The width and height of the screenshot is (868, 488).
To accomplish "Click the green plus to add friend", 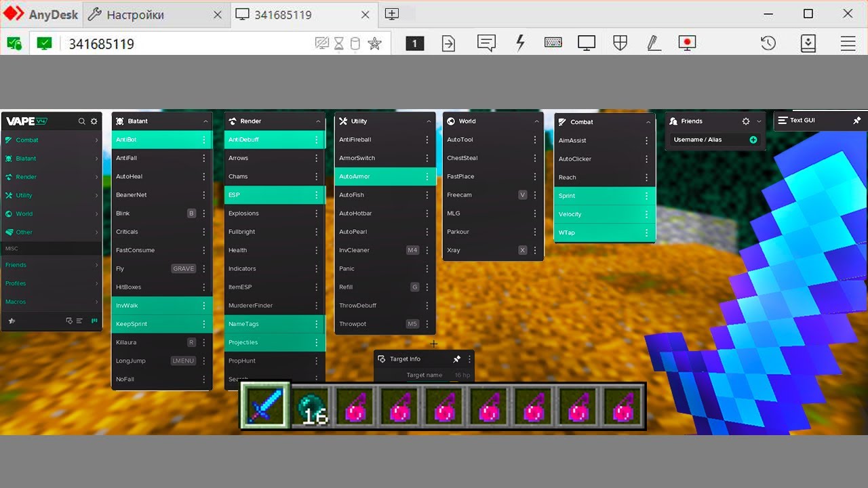I will tap(753, 140).
